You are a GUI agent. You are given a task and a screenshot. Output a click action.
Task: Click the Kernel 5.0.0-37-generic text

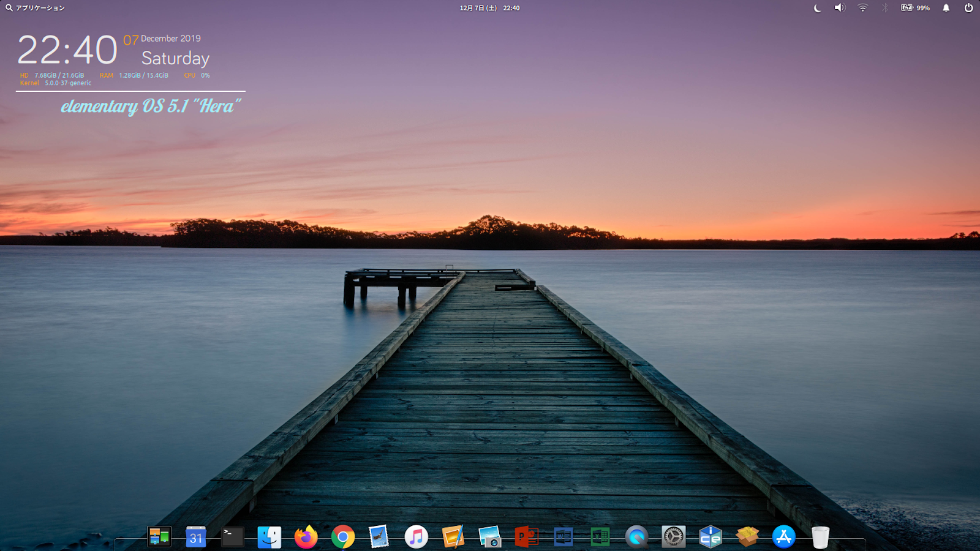point(55,83)
